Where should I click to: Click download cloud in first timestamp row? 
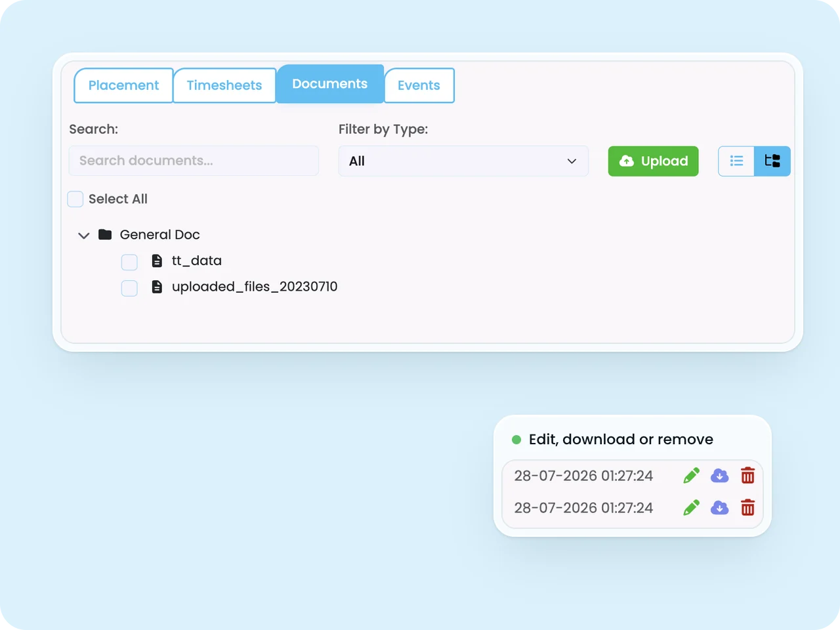720,476
